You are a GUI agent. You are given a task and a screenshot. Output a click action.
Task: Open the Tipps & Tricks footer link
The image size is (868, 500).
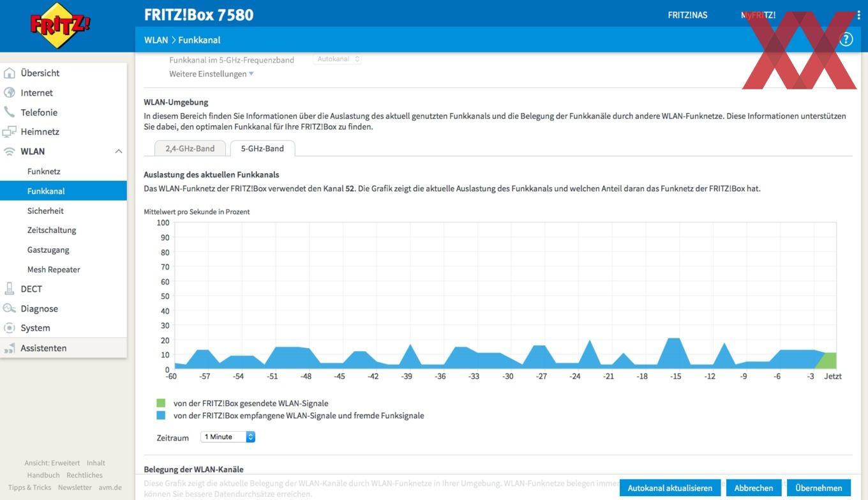pos(29,487)
